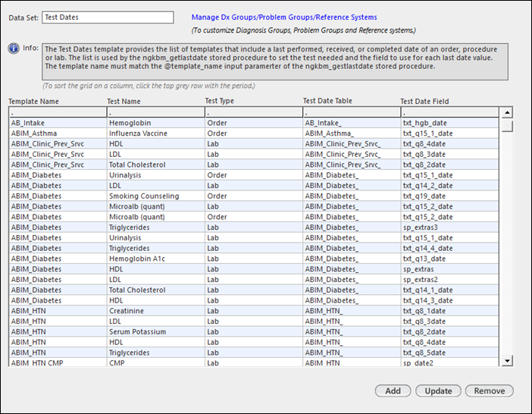The height and width of the screenshot is (414, 532).
Task: Click Order test type in Smoking Counseling row
Action: 254,196
